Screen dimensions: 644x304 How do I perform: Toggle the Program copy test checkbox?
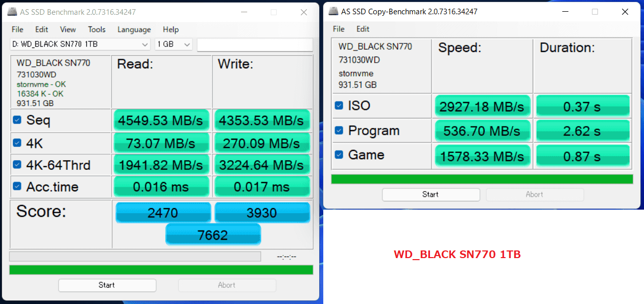tap(339, 131)
